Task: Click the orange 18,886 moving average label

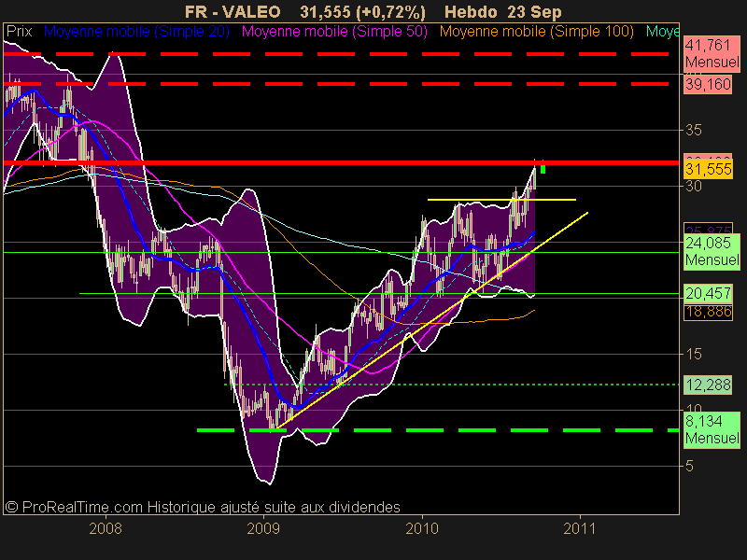Action: click(x=708, y=312)
